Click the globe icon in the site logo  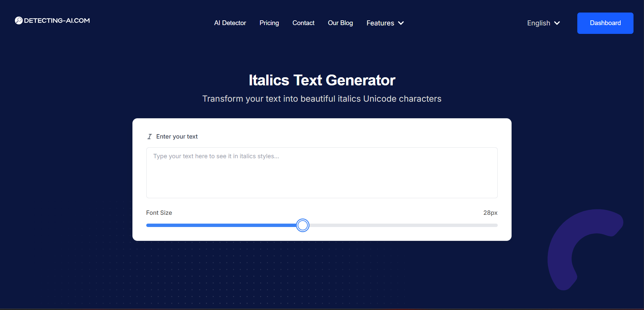(19, 20)
